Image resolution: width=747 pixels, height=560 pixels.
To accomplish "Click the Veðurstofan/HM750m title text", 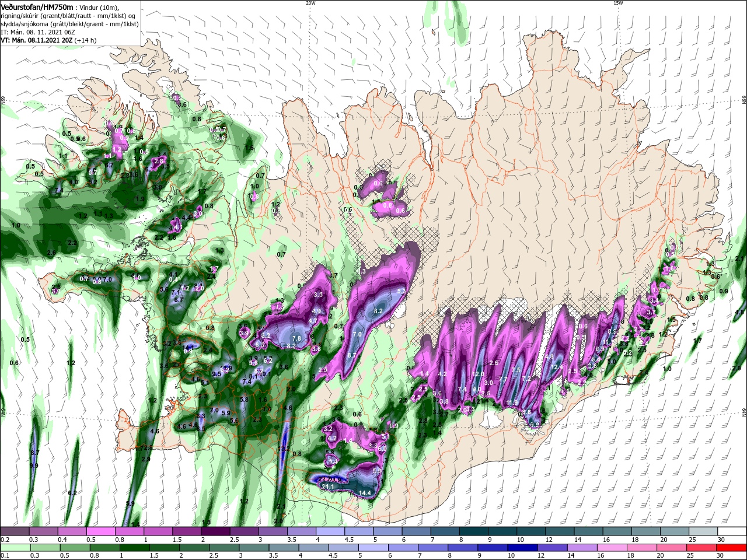I will coord(37,7).
